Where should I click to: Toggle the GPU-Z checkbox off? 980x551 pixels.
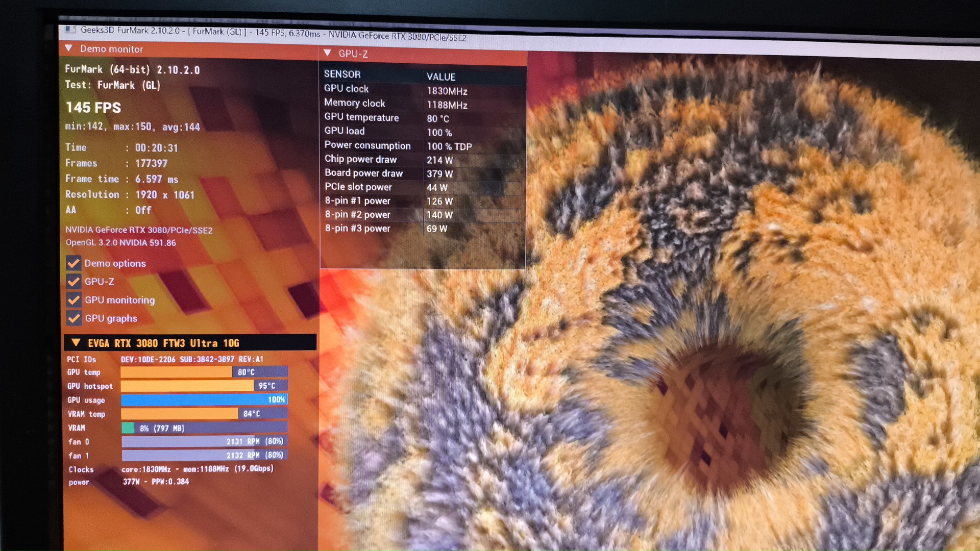coord(73,282)
